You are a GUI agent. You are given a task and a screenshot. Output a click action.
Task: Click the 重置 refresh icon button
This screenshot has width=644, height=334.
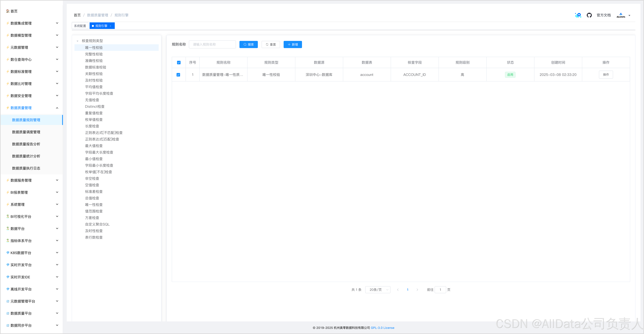click(271, 45)
